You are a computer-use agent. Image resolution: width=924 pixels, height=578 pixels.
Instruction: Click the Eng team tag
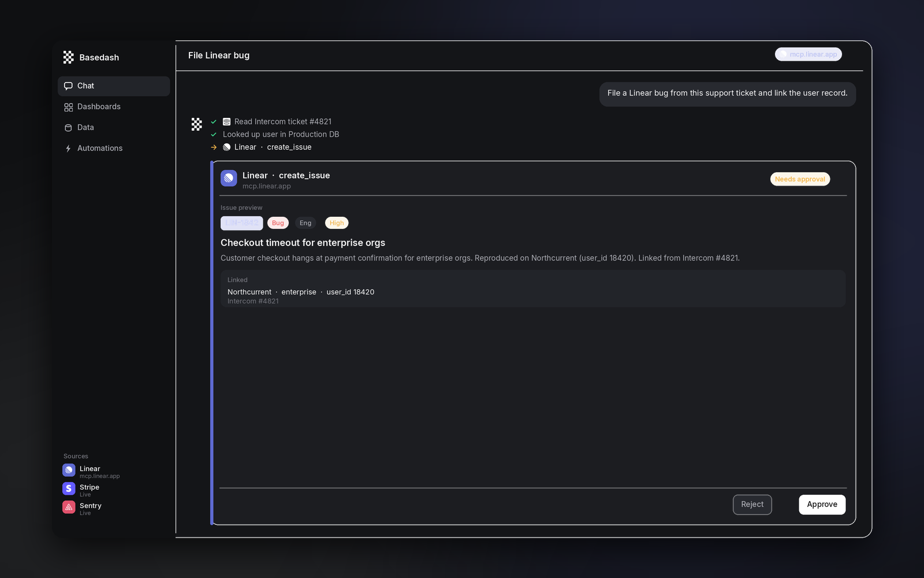(x=305, y=223)
